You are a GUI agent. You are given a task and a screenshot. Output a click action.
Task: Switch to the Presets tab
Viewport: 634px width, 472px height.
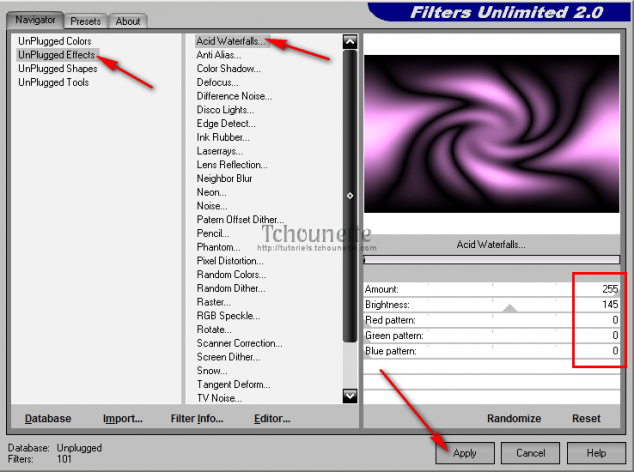pos(86,21)
